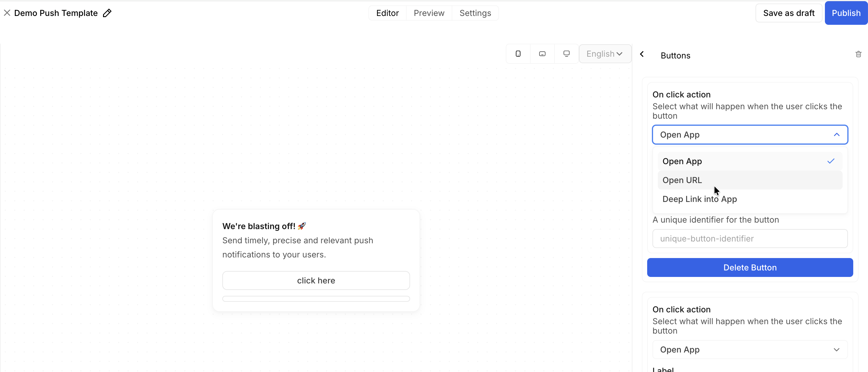Switch to the Settings tab
The image size is (868, 372).
[475, 13]
